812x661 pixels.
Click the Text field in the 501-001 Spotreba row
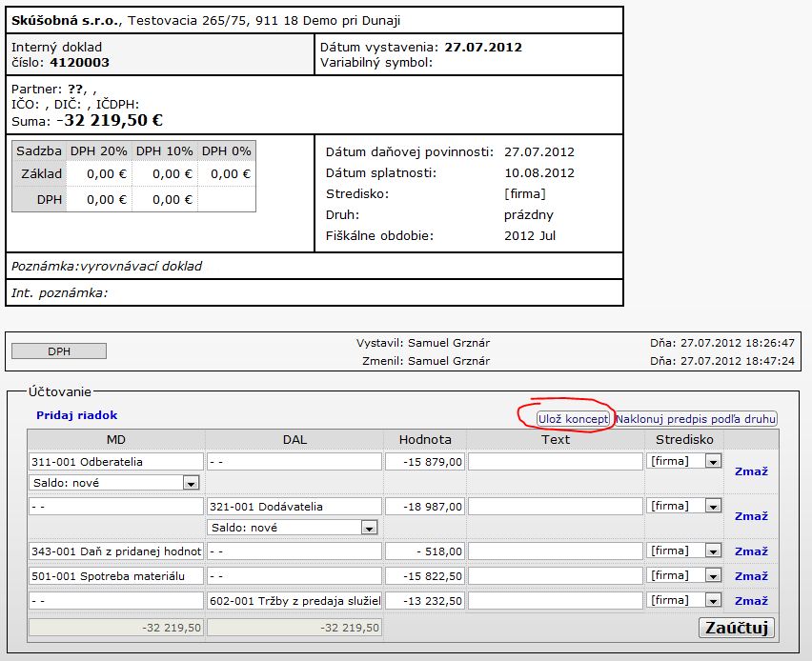point(555,576)
